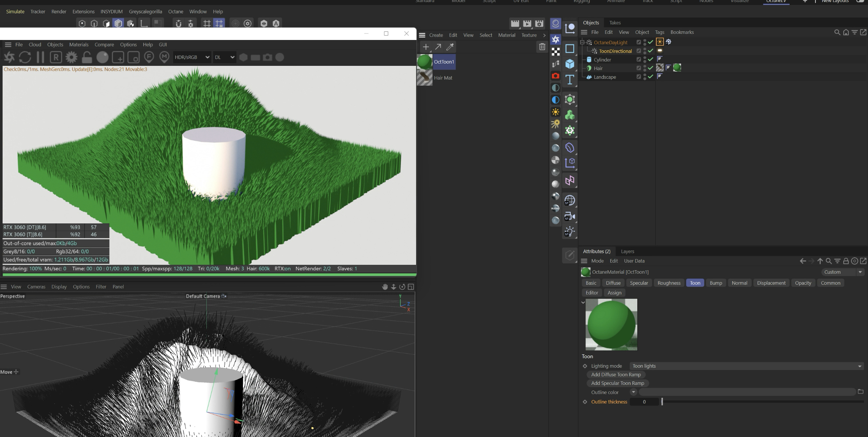Collapse the OctaneDayLight tree node
This screenshot has height=437, width=868.
pos(582,42)
